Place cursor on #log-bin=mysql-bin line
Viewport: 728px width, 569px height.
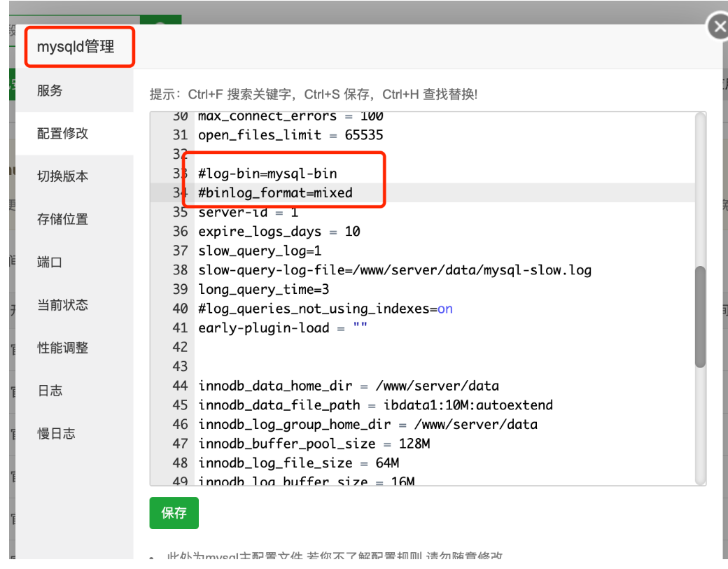267,174
